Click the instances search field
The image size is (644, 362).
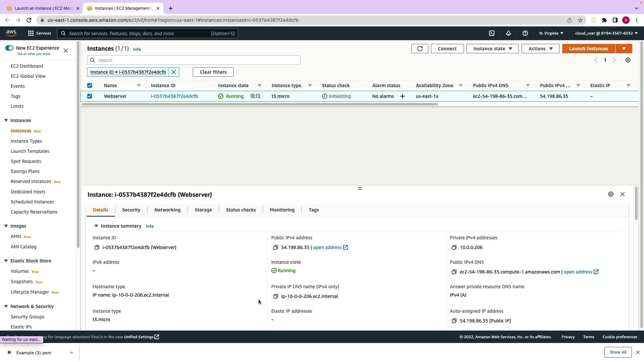click(x=198, y=60)
